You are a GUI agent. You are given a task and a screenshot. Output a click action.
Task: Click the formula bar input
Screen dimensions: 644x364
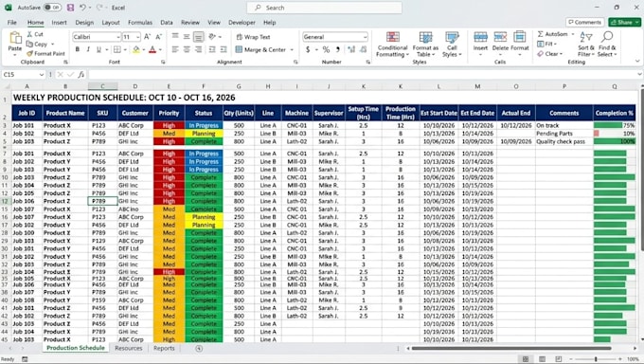[362, 75]
